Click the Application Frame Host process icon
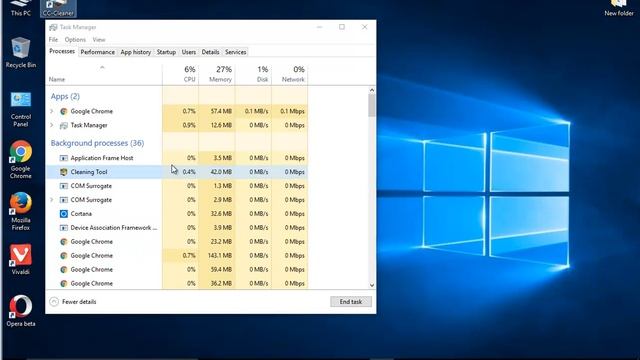The width and height of the screenshot is (640, 360). pyautogui.click(x=64, y=158)
